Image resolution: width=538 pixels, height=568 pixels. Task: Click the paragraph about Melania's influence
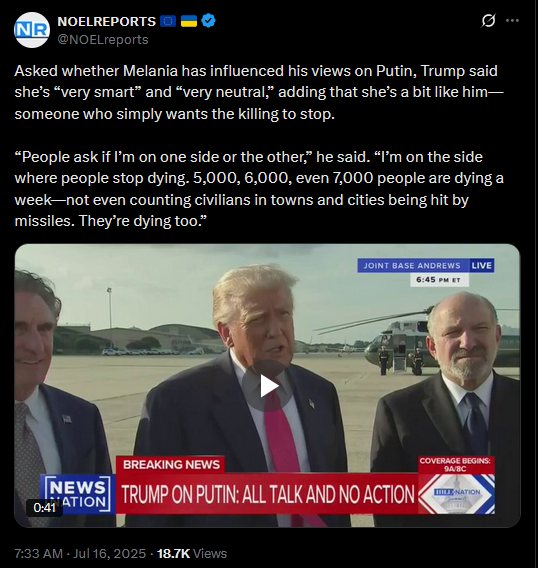point(259,92)
